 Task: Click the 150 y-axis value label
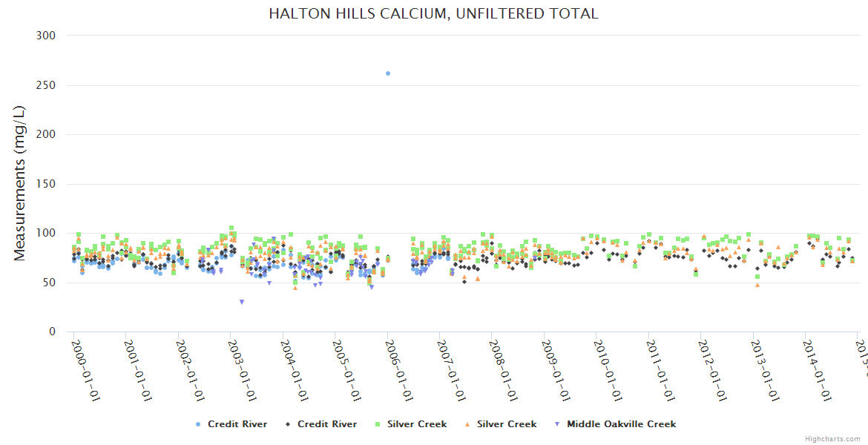[x=46, y=184]
